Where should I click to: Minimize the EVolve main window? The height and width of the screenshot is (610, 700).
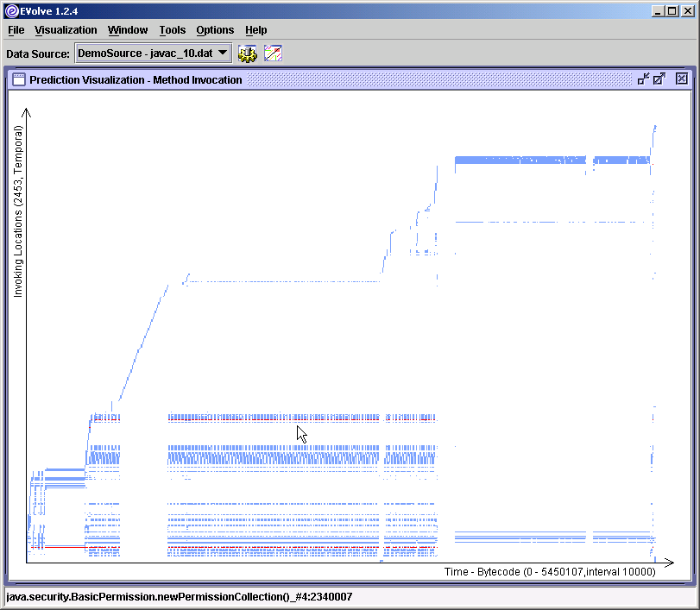[x=657, y=11]
